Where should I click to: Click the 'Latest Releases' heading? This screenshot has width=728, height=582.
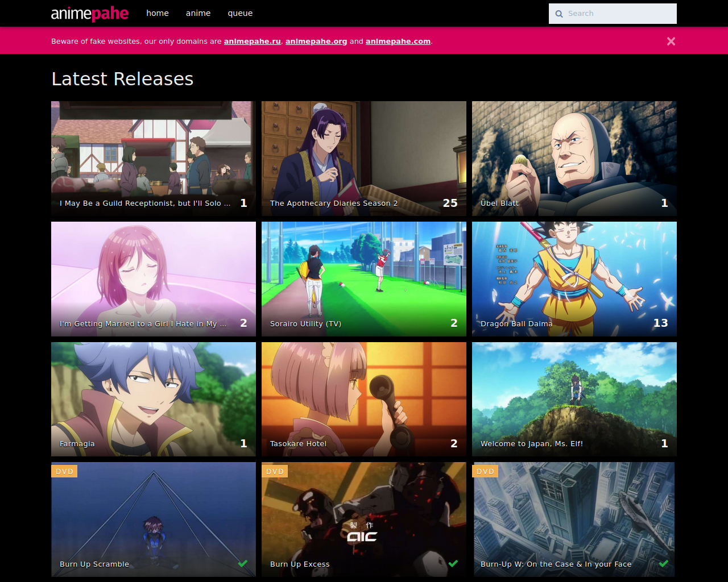pyautogui.click(x=122, y=78)
